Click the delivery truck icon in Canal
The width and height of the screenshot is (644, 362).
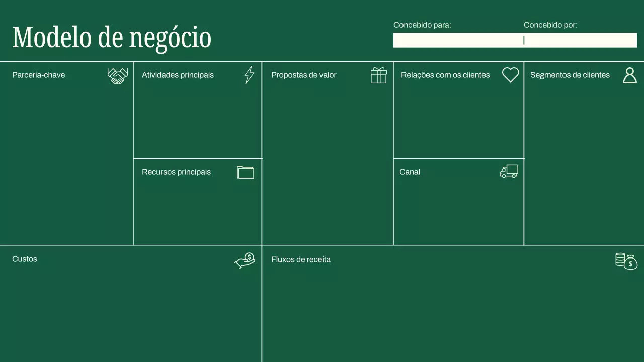(x=509, y=171)
